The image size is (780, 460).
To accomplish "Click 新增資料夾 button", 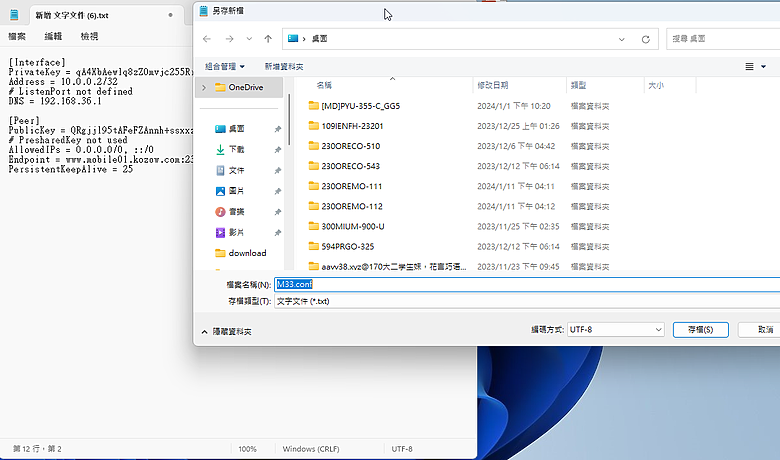I will [284, 66].
